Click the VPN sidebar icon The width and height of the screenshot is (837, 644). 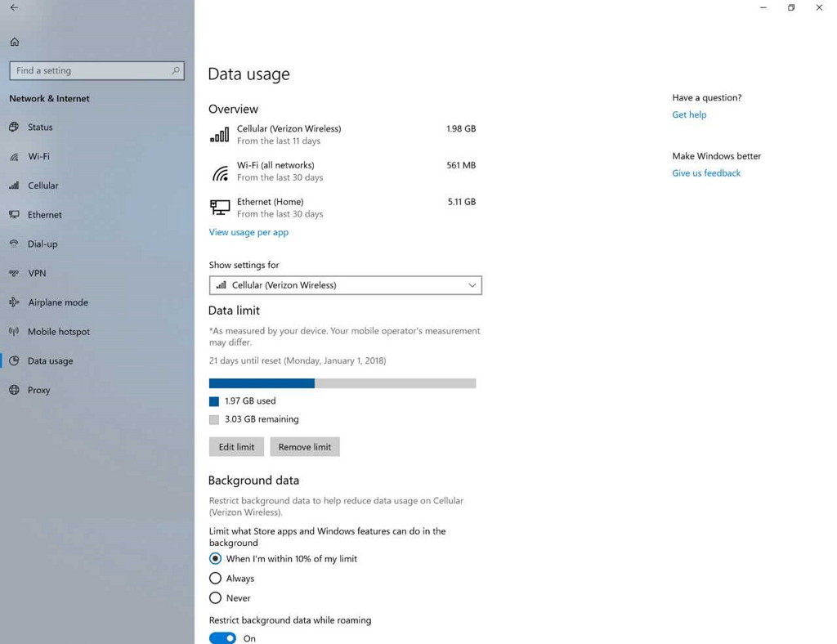[15, 273]
